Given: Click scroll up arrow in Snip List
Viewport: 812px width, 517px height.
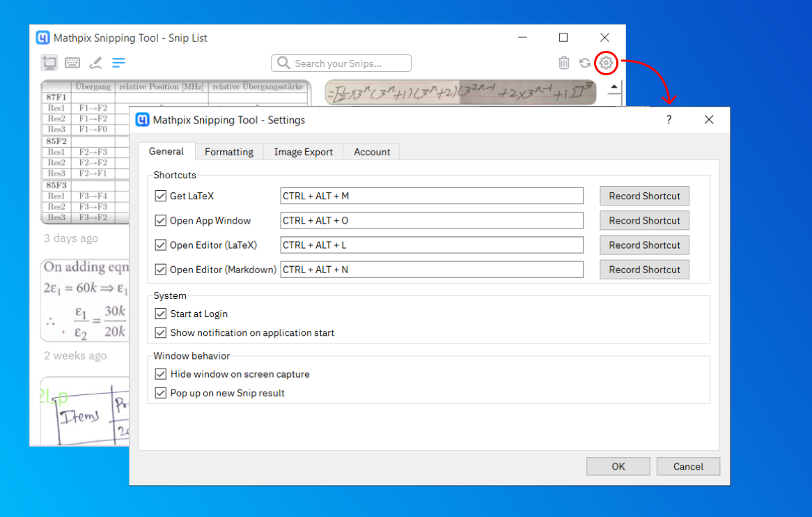Looking at the screenshot, I should (x=614, y=87).
